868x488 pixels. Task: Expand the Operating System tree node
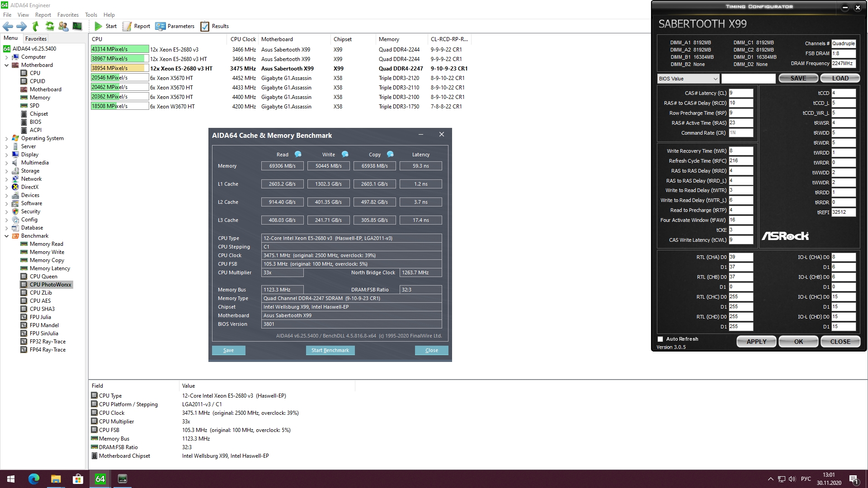point(7,138)
